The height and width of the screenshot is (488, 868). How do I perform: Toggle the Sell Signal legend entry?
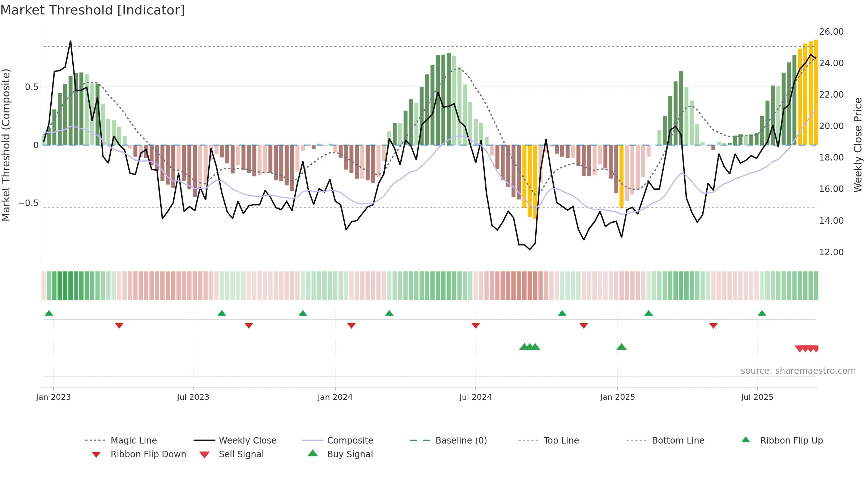click(231, 454)
